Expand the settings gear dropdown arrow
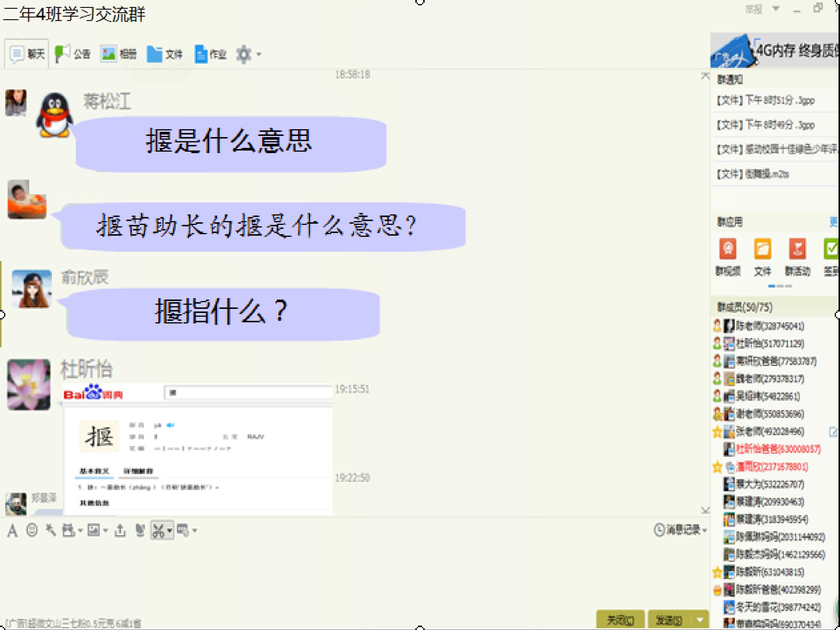The image size is (840, 630). click(x=259, y=54)
